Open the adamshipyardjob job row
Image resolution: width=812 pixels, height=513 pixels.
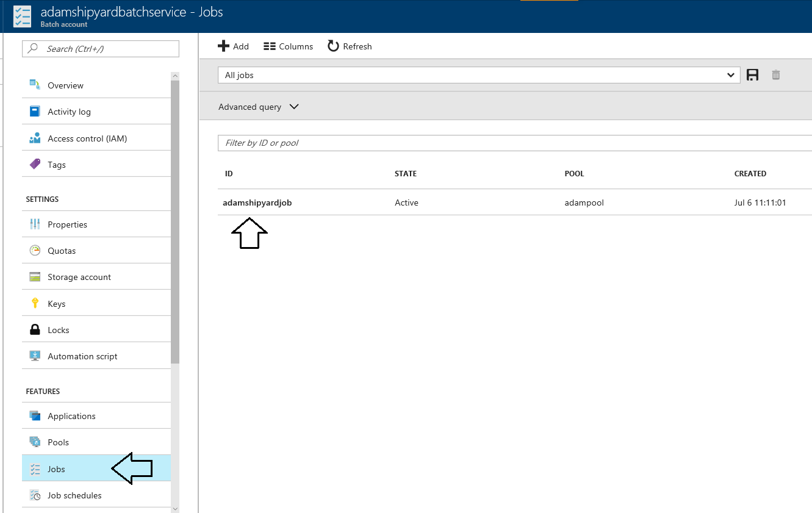click(x=515, y=203)
